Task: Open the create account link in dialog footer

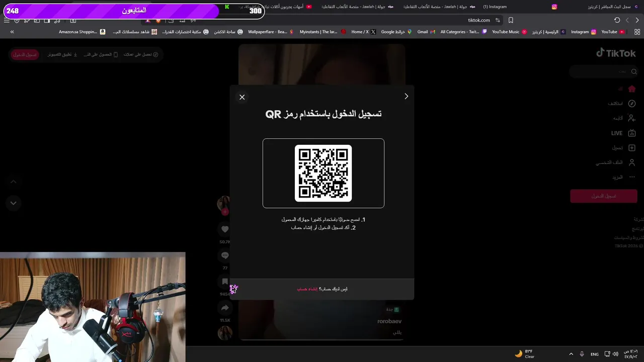Action: point(307,289)
